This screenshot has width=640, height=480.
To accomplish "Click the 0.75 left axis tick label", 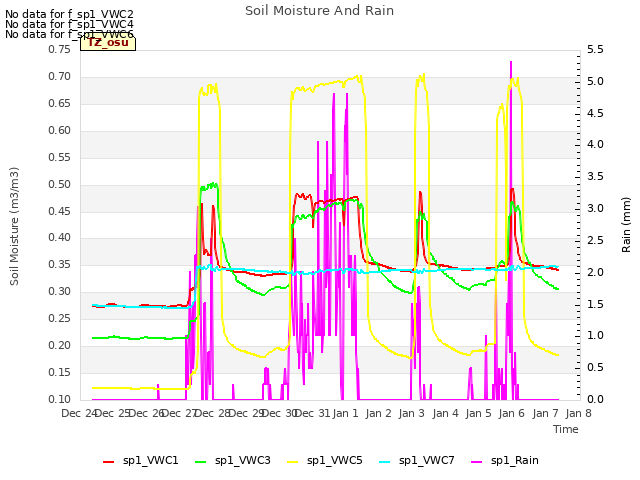I will click(x=60, y=49).
